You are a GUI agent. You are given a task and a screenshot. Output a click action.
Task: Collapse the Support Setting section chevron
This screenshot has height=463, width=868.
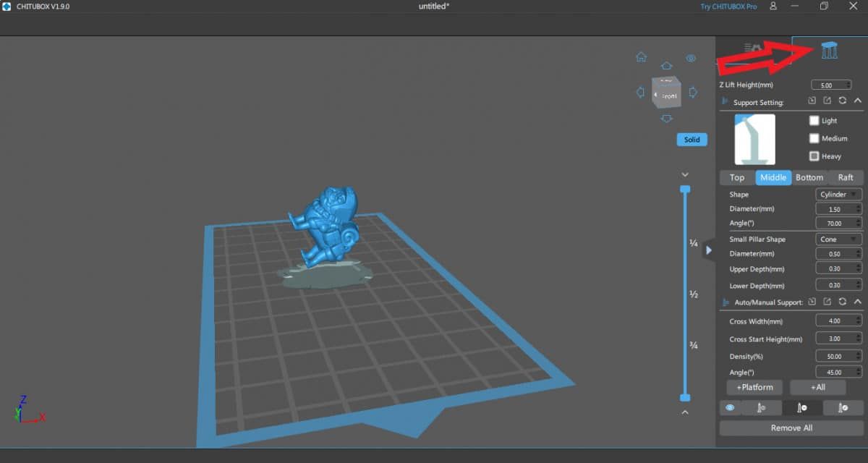(858, 101)
